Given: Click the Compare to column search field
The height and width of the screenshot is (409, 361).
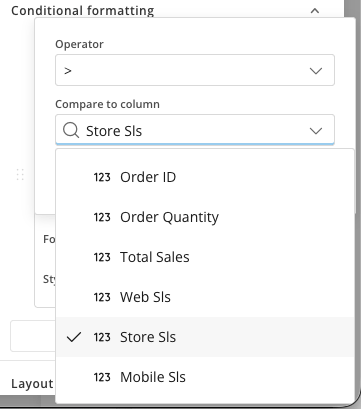Looking at the screenshot, I should click(195, 130).
